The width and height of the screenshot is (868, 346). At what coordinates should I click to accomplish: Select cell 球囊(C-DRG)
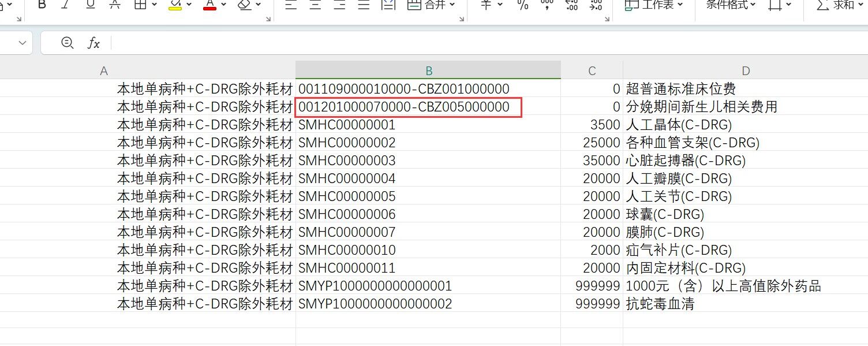746,214
